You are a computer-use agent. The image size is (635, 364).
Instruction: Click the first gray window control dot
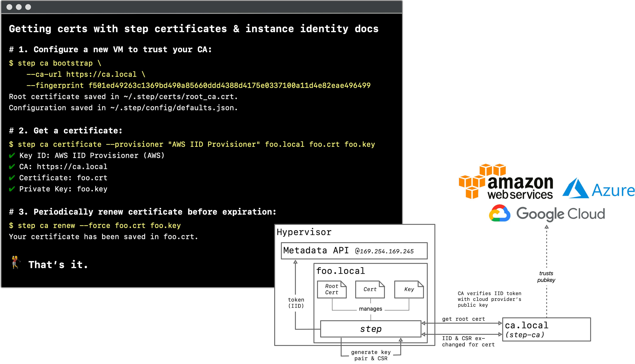(9, 7)
